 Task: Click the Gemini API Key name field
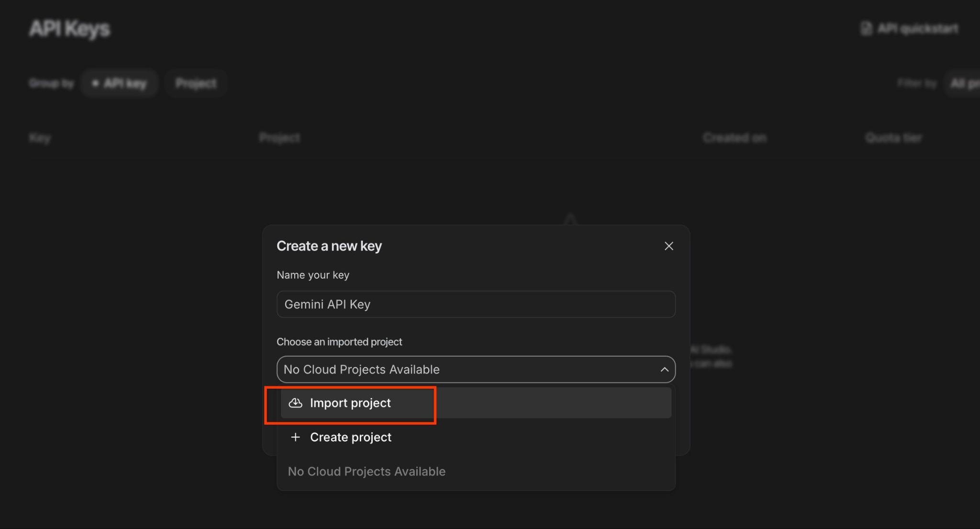click(x=476, y=304)
